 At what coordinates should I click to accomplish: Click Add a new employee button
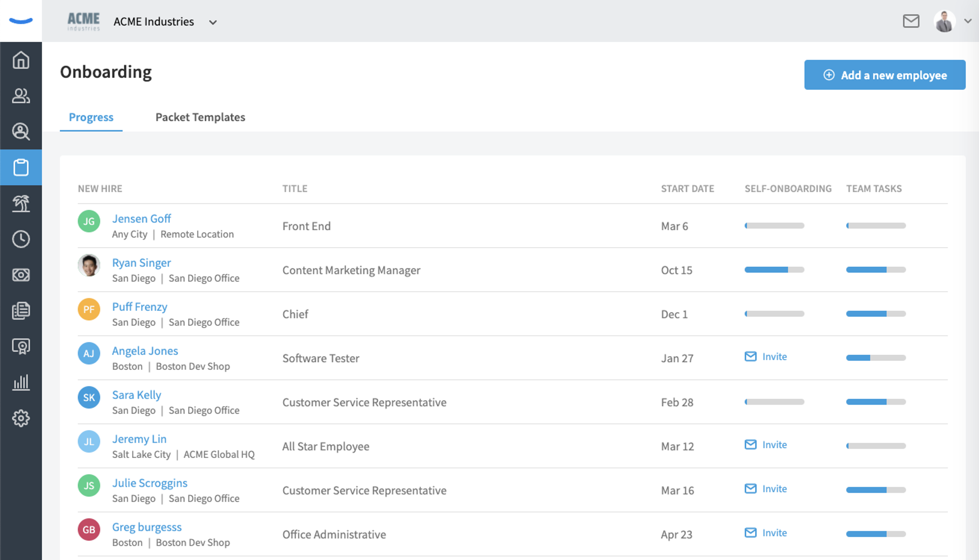pos(885,75)
